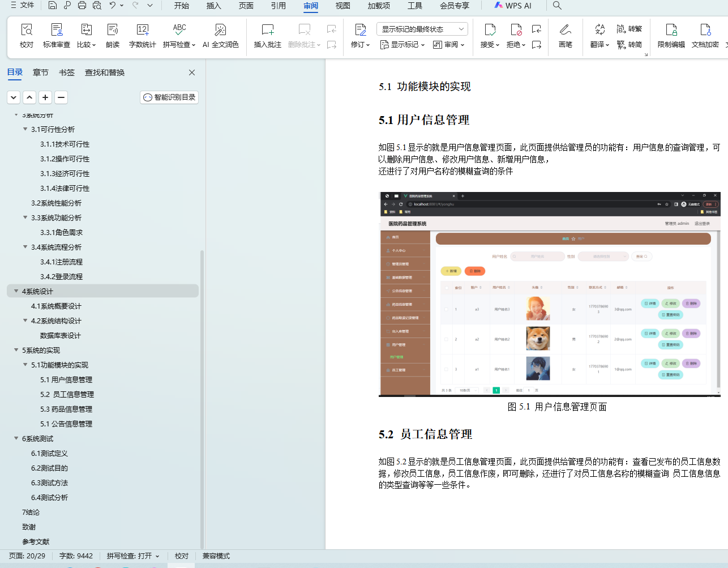Click the minus button in outline panel
The height and width of the screenshot is (568, 728).
tap(62, 97)
